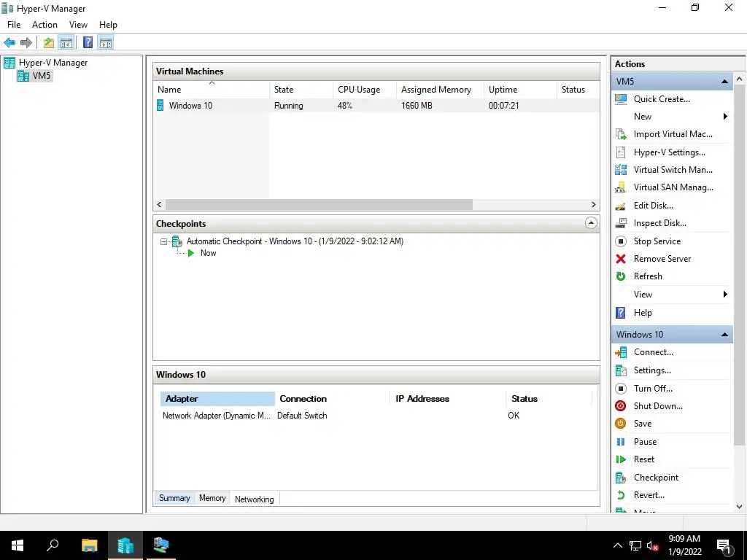Click the 1660 MB assigned memory cell
747x560 pixels.
click(417, 106)
